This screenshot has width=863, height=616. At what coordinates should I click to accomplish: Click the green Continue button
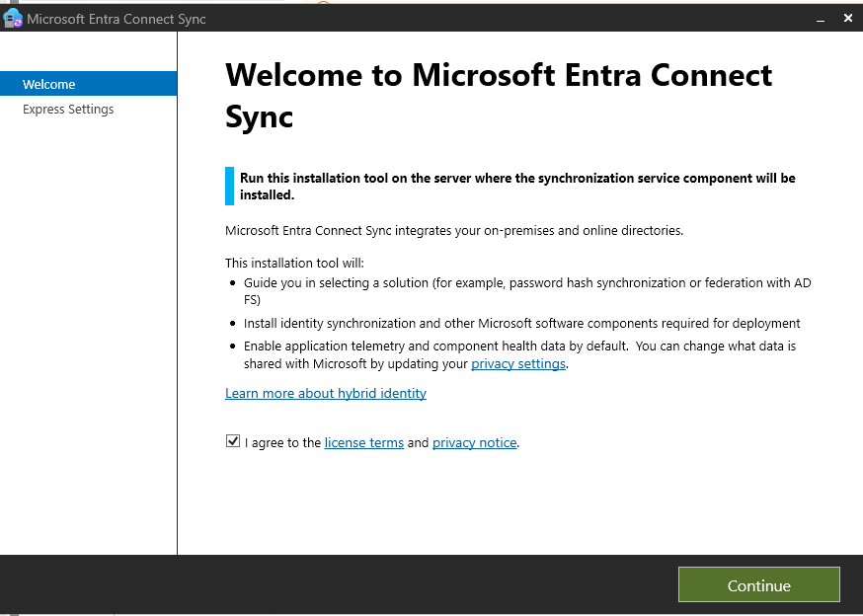click(x=759, y=584)
